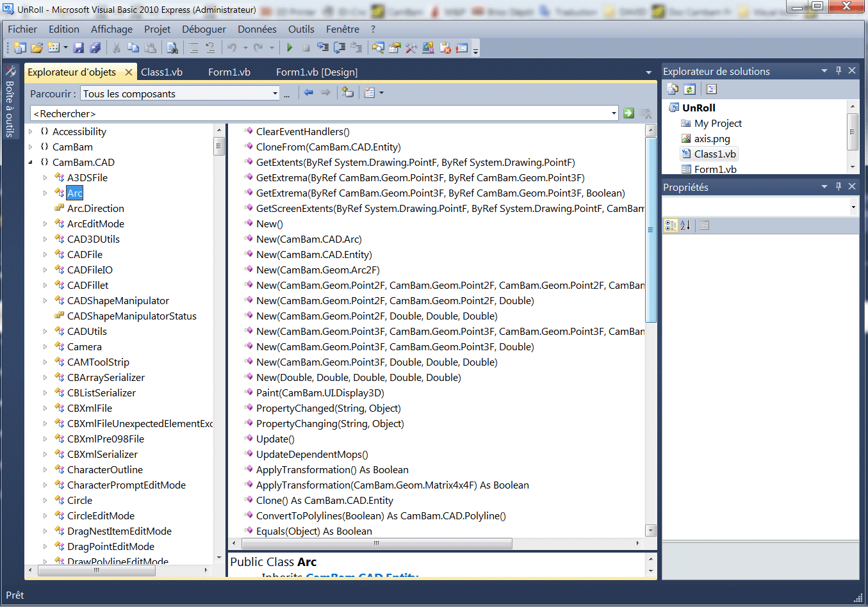The height and width of the screenshot is (607, 868).
Task: Click the Stop debugging square icon
Action: coord(306,48)
